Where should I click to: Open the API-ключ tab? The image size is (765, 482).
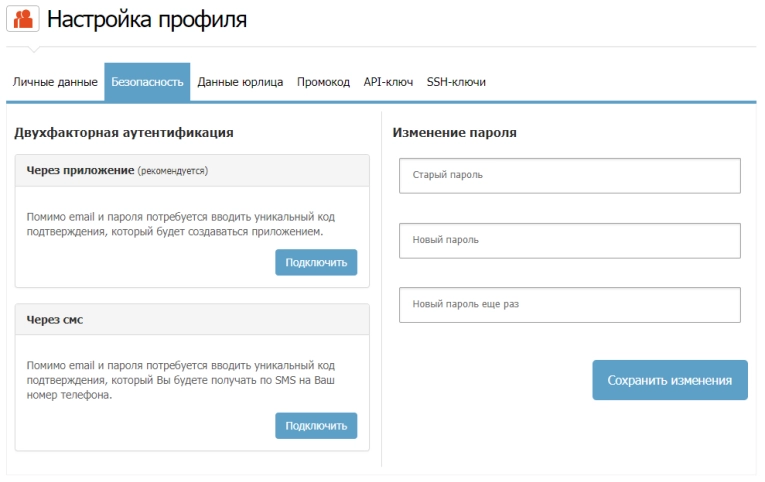point(388,82)
